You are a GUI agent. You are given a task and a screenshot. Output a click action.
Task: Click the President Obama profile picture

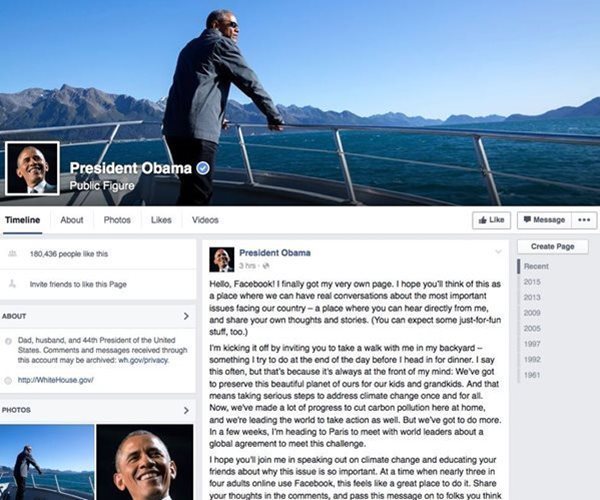(x=32, y=168)
